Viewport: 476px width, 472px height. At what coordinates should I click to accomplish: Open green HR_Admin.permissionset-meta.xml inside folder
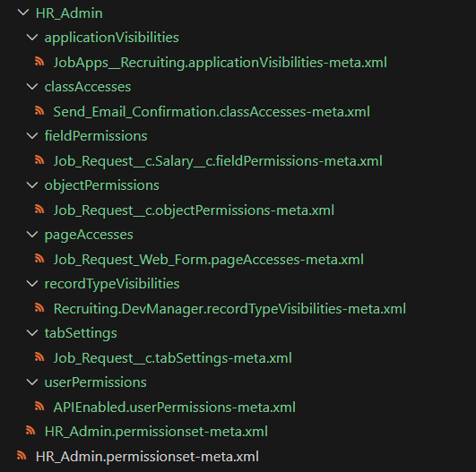pos(156,432)
